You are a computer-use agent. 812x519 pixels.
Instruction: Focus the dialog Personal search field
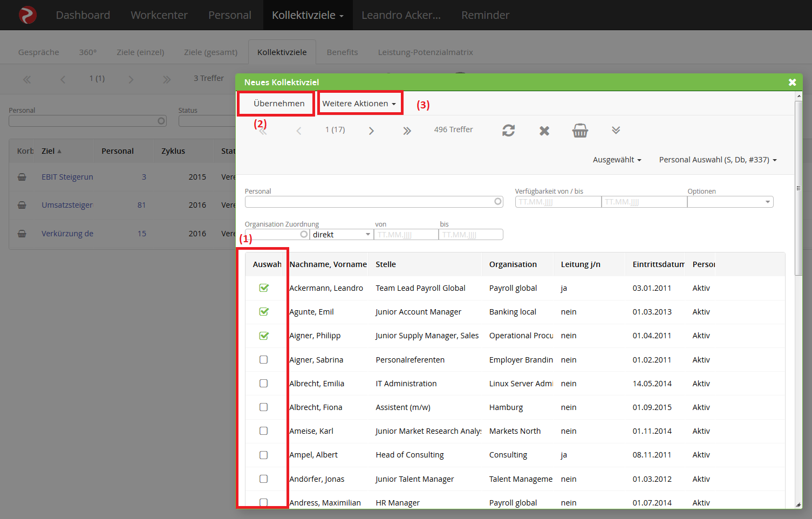point(373,202)
